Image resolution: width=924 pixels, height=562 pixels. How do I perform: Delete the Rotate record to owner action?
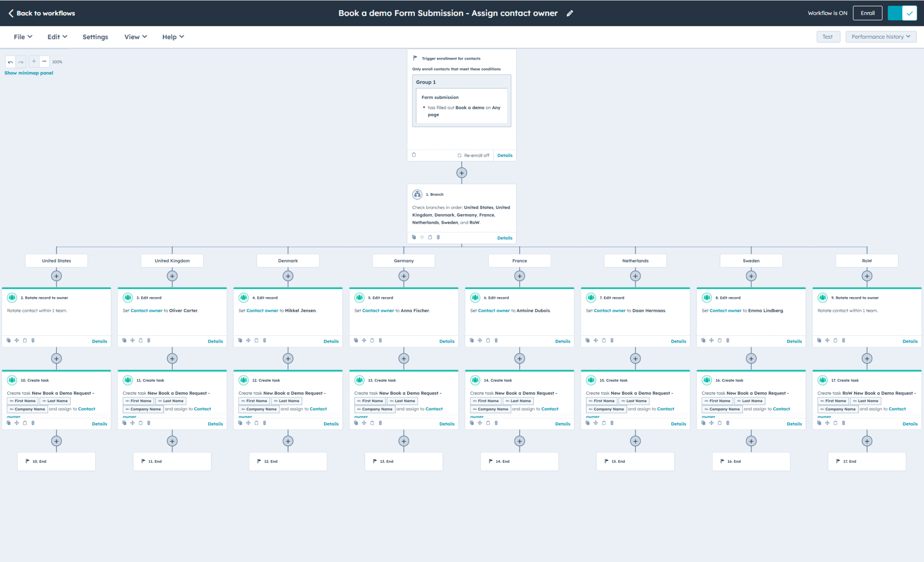pyautogui.click(x=33, y=340)
